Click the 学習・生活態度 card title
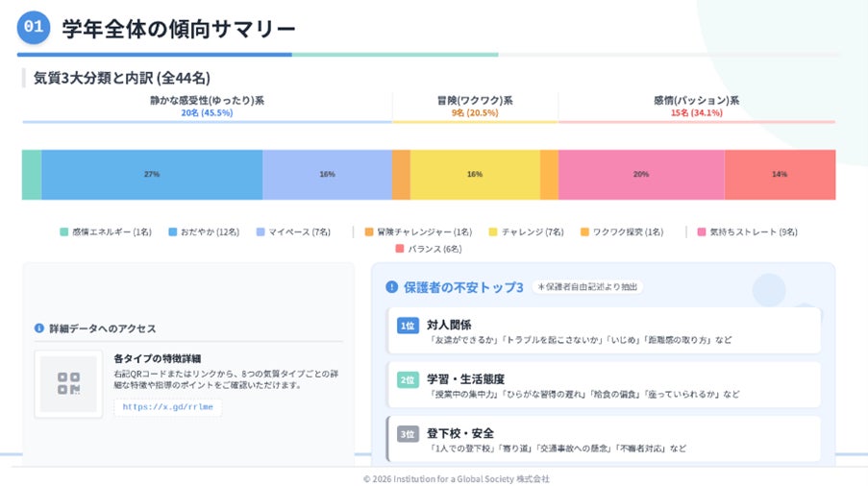Screen dimensions: 868x486 (x=465, y=379)
